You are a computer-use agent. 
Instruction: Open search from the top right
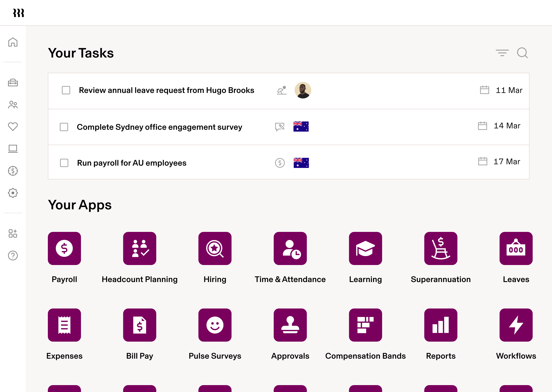click(x=522, y=53)
